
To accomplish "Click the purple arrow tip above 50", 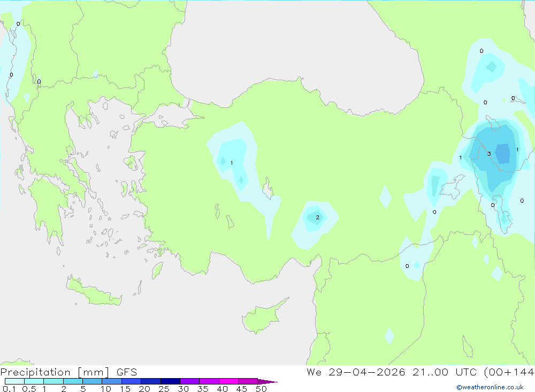I will pyautogui.click(x=267, y=381).
